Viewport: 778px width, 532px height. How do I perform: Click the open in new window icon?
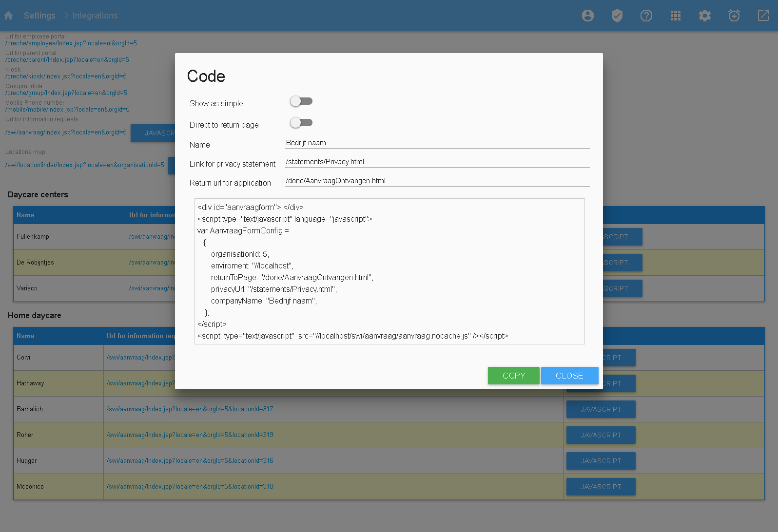(763, 16)
